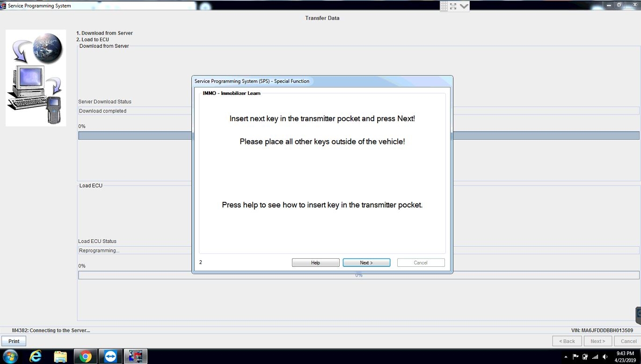Launch Internet Explorer from the taskbar
The width and height of the screenshot is (641, 364).
(36, 357)
